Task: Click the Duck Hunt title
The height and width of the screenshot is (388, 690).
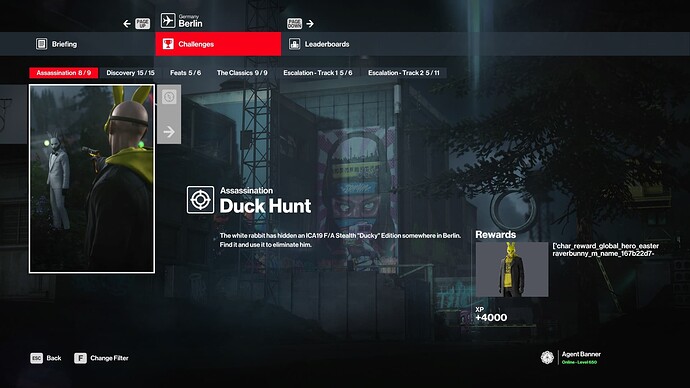Action: coord(265,206)
